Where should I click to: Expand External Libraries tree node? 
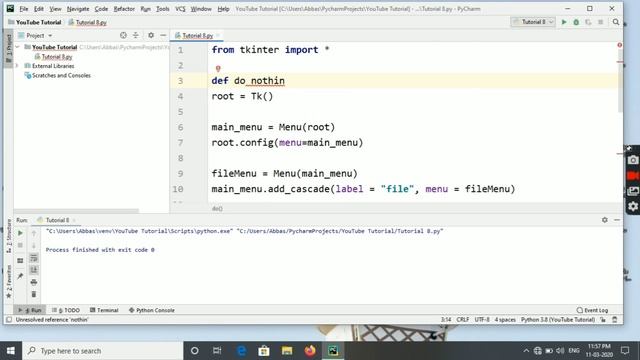tap(18, 66)
